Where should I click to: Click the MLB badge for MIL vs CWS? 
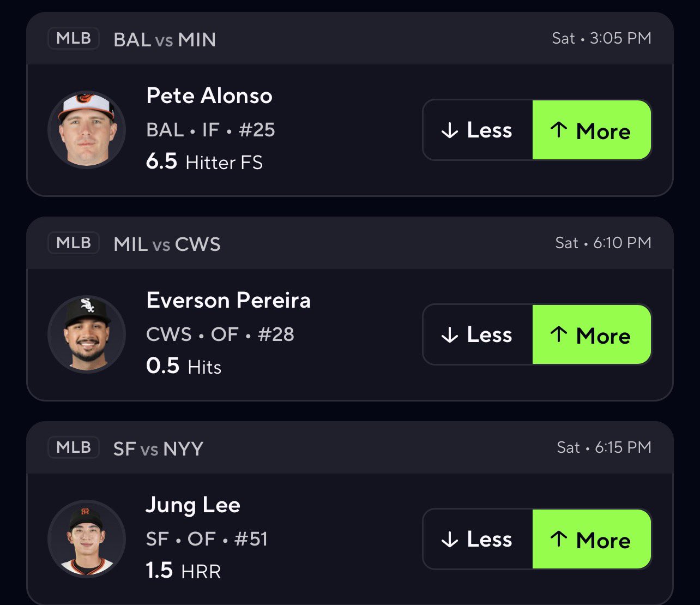click(x=74, y=243)
